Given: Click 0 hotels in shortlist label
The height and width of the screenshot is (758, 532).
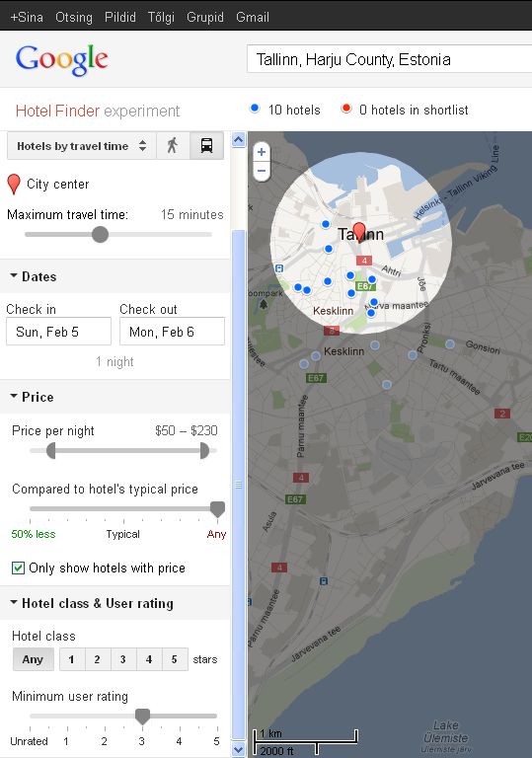Looking at the screenshot, I should pyautogui.click(x=414, y=110).
